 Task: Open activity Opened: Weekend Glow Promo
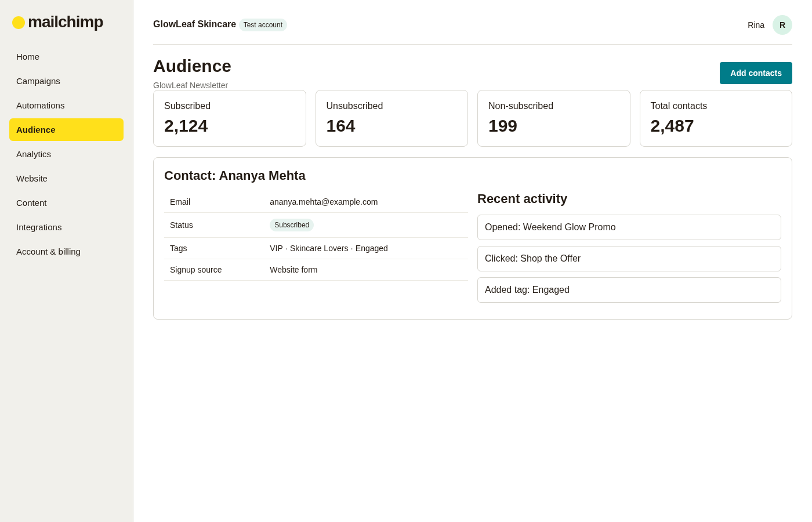coord(629,227)
